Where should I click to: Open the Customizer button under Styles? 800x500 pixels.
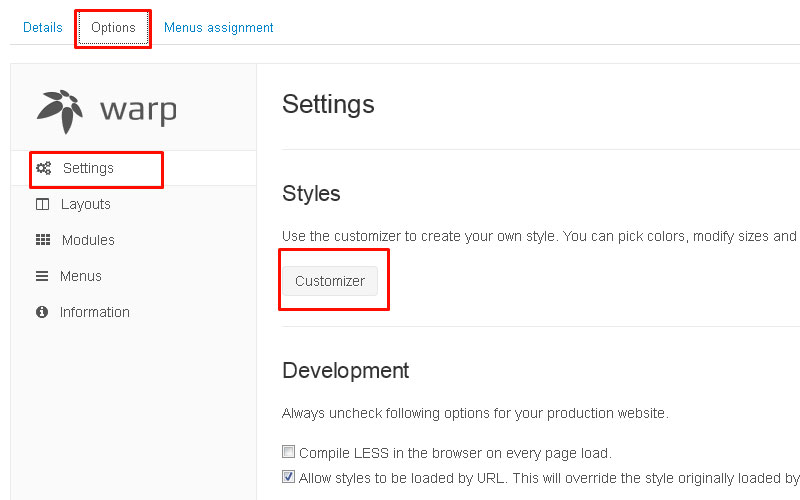tap(330, 281)
